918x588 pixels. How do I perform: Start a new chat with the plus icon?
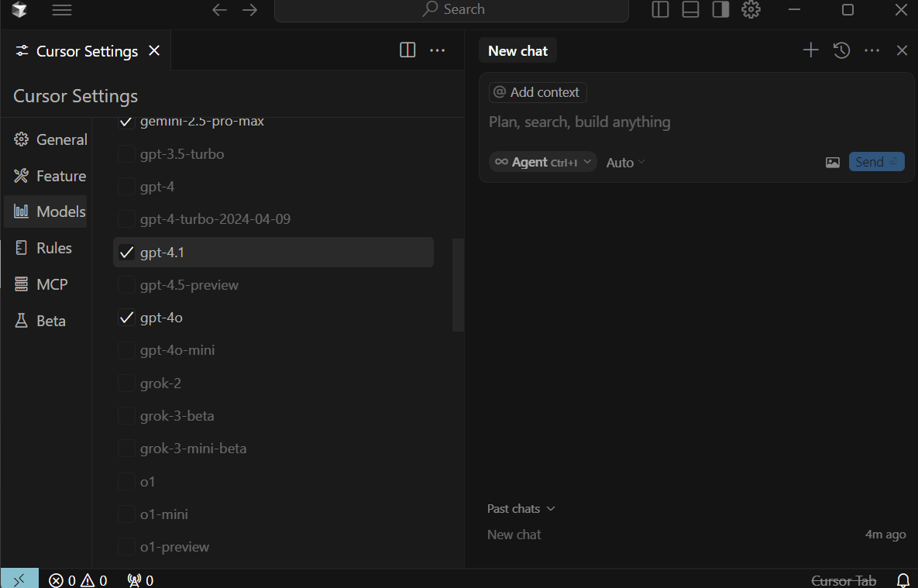pyautogui.click(x=811, y=50)
